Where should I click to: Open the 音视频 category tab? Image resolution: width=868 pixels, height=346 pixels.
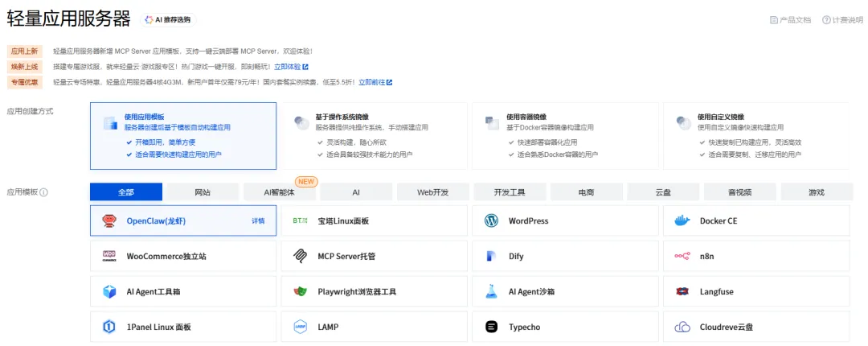(x=739, y=192)
